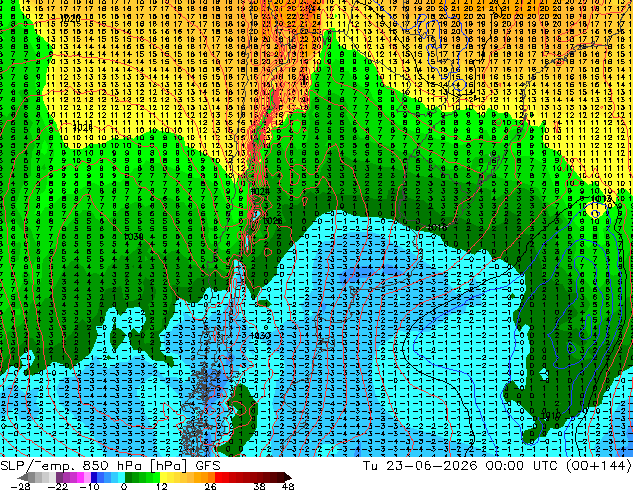Pick the dark purple swatch in the color legend
Screen dimensions: 634x490
[x=59, y=477]
